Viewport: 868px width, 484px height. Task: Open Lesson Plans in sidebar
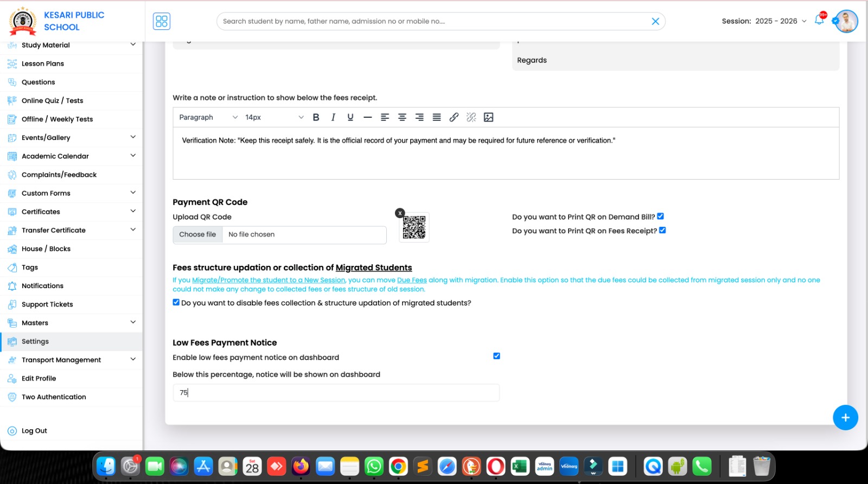coord(72,63)
